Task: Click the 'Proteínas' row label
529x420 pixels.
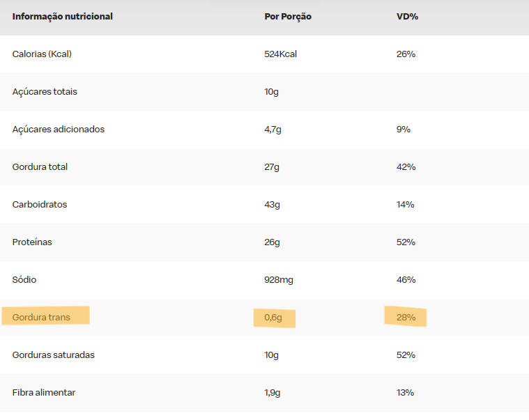Action: [x=32, y=242]
